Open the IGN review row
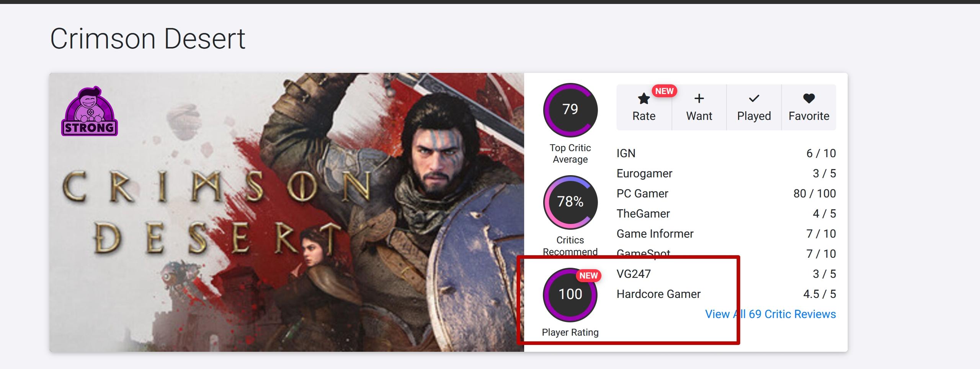980x369 pixels. (x=626, y=153)
